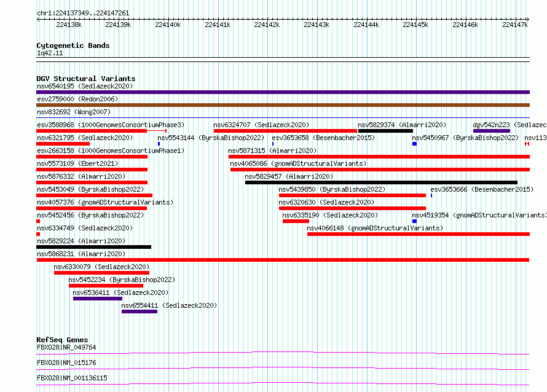547x392 pixels.
Task: Click nsv5453049 (ByrskaBishop2022) label
Action: point(90,189)
